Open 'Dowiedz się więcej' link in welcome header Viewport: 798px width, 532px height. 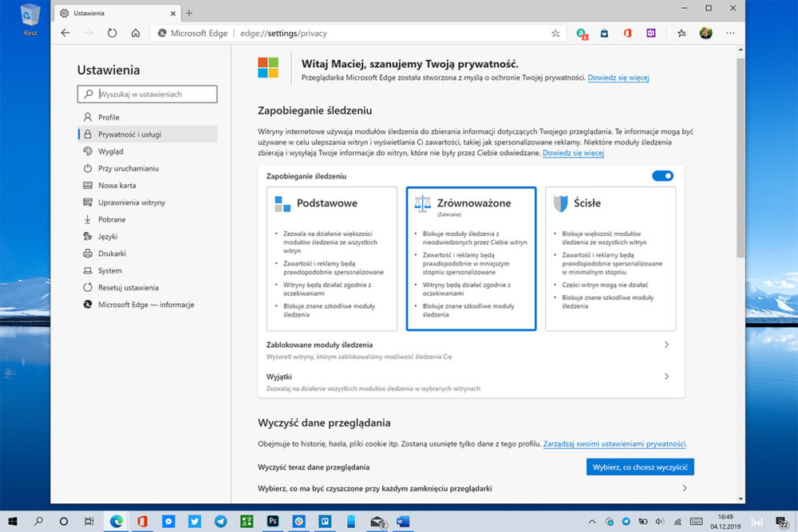618,78
